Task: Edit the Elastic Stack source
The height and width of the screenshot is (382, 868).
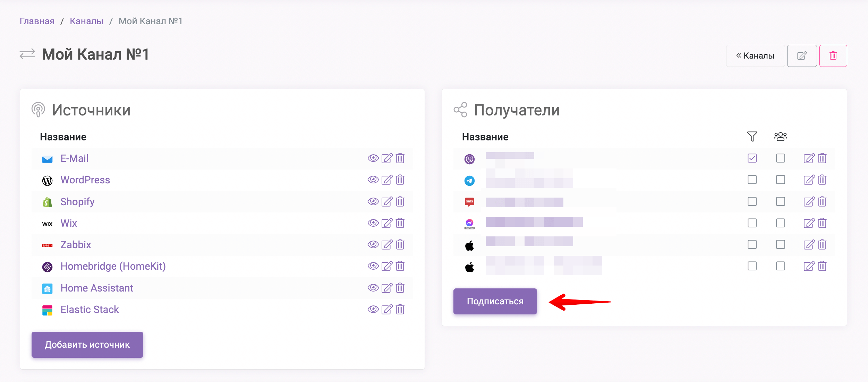Action: coord(387,309)
